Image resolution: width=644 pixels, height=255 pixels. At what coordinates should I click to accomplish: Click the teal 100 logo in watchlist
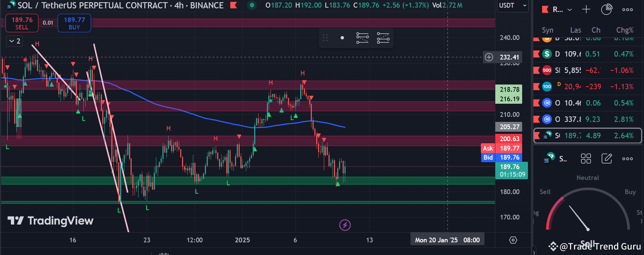(x=547, y=87)
